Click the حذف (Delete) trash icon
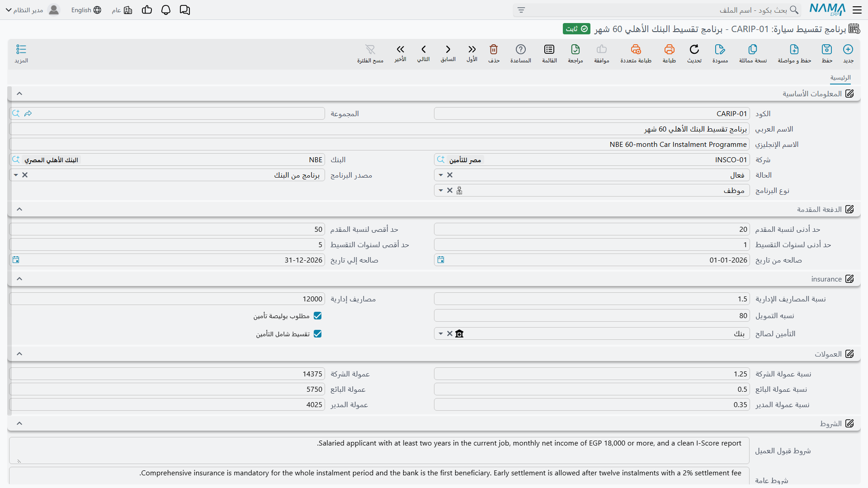 [494, 49]
